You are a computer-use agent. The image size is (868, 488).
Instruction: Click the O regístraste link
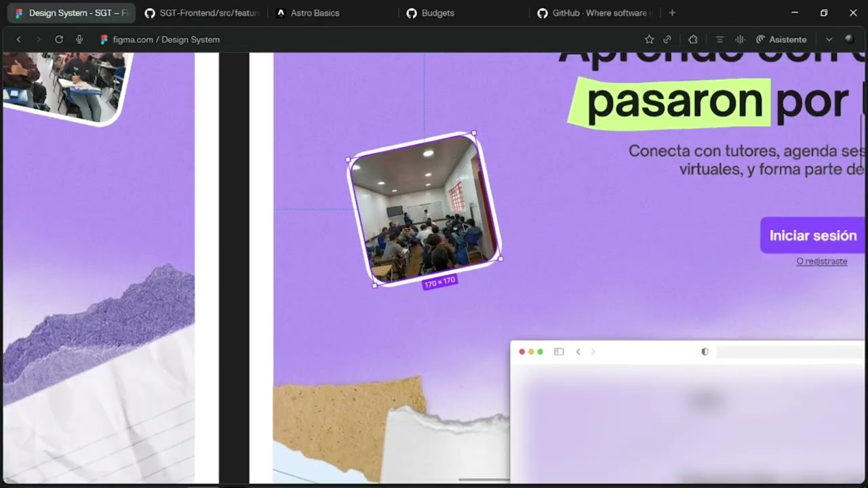click(x=822, y=261)
